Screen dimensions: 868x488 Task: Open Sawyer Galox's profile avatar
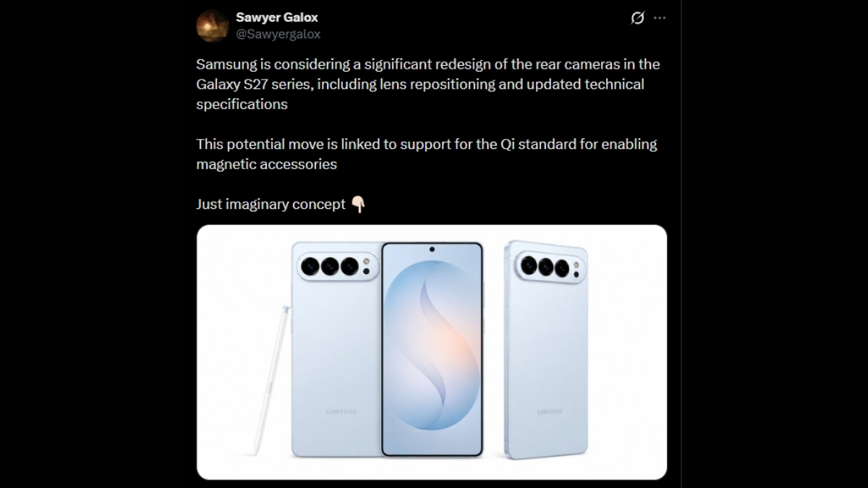click(x=213, y=25)
